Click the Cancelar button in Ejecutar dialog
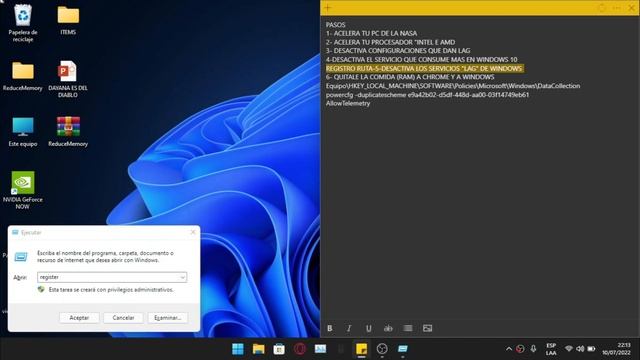This screenshot has height=360, width=640. coord(123,318)
